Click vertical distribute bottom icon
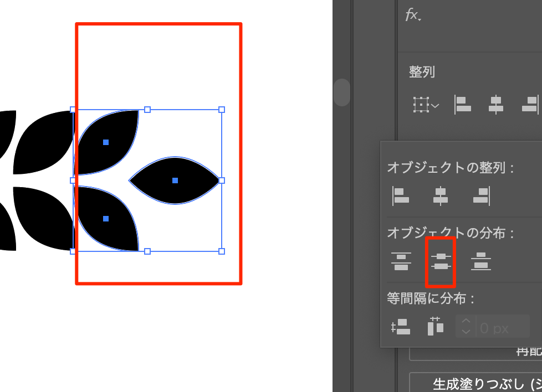 pos(482,261)
